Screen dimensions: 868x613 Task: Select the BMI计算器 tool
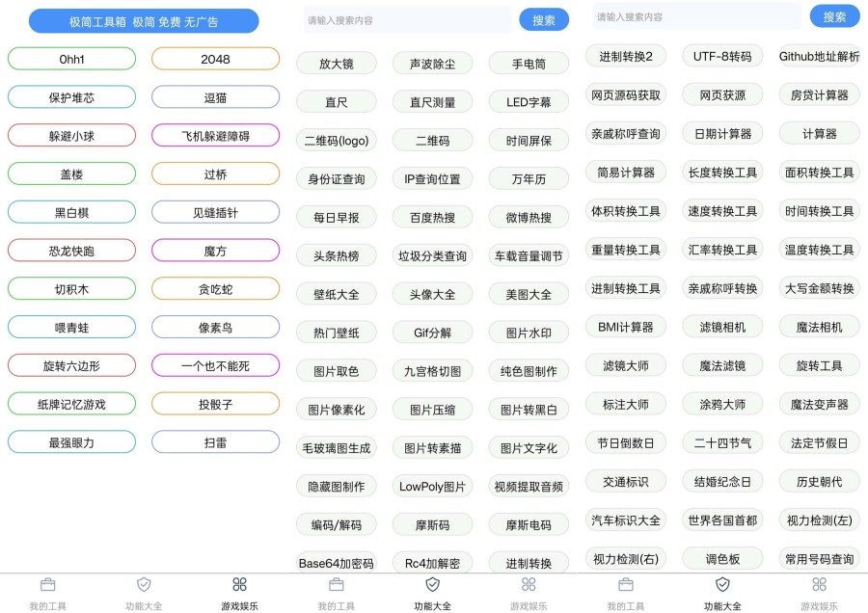point(626,328)
